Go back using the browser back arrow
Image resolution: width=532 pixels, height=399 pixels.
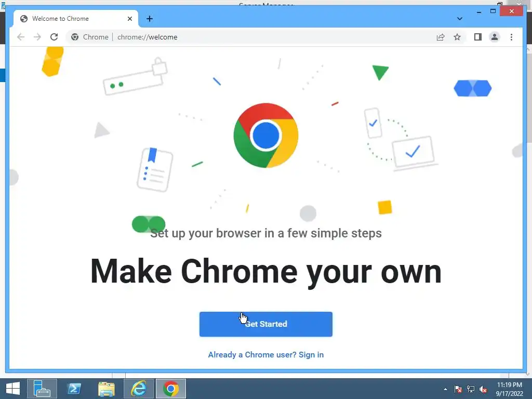click(x=21, y=37)
